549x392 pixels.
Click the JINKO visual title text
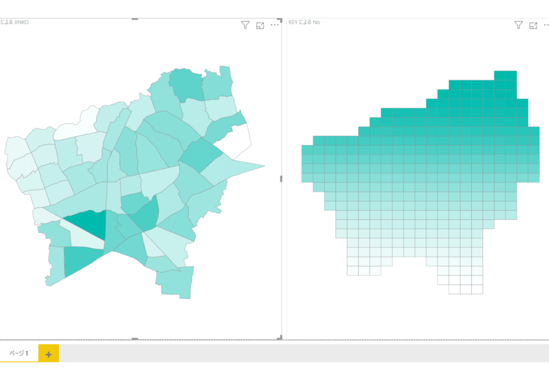coord(14,22)
